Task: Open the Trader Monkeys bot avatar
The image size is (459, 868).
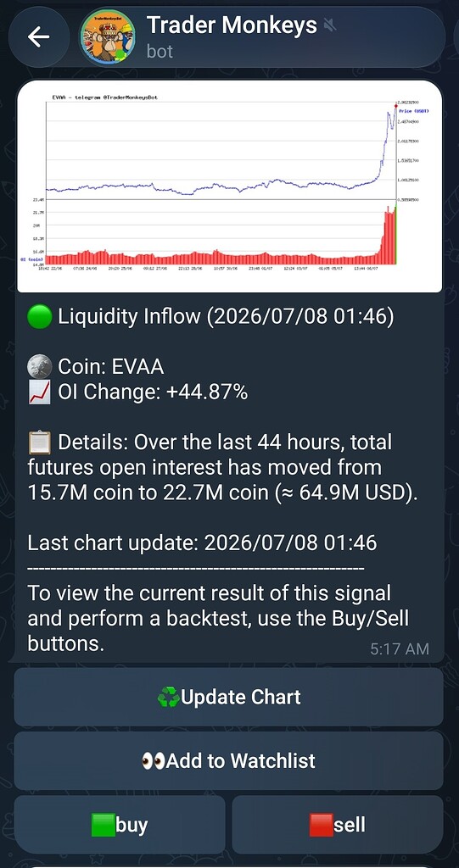Action: [108, 37]
